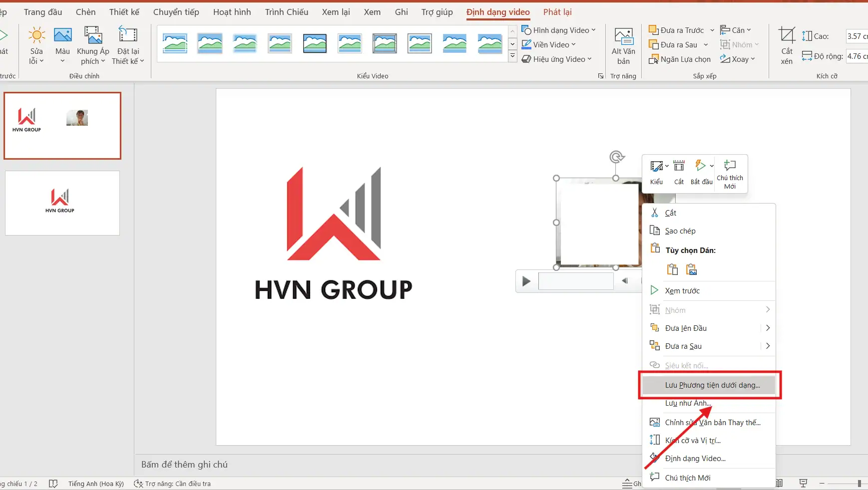Open Ngăn Lựa chọn selection pane
Image resolution: width=868 pixels, height=490 pixels.
point(680,59)
